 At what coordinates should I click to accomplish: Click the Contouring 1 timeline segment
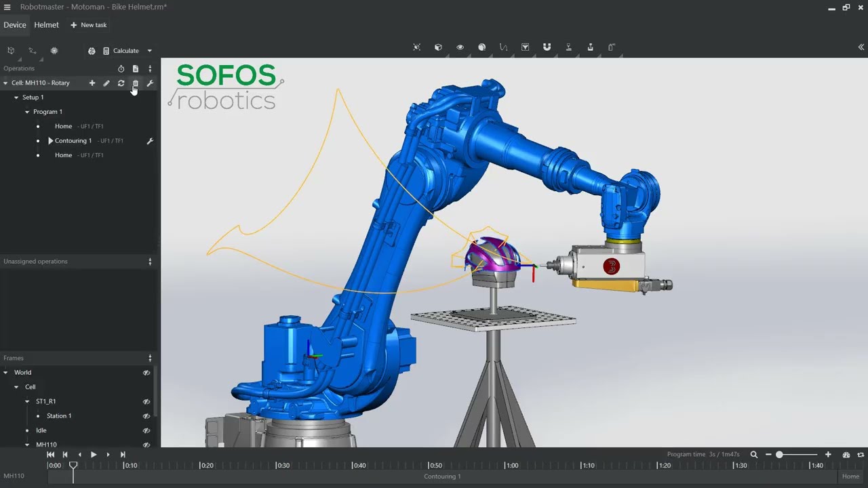[442, 476]
